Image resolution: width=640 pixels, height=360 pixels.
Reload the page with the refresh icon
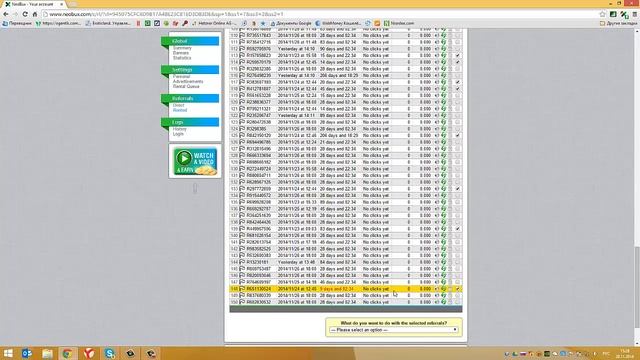tap(25, 14)
